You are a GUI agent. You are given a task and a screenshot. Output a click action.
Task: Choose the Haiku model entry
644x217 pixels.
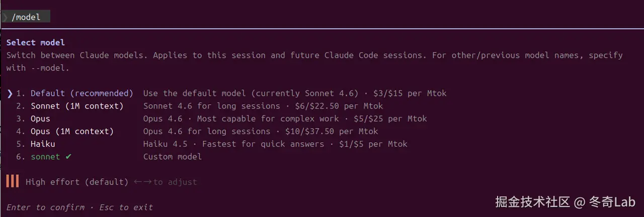43,144
